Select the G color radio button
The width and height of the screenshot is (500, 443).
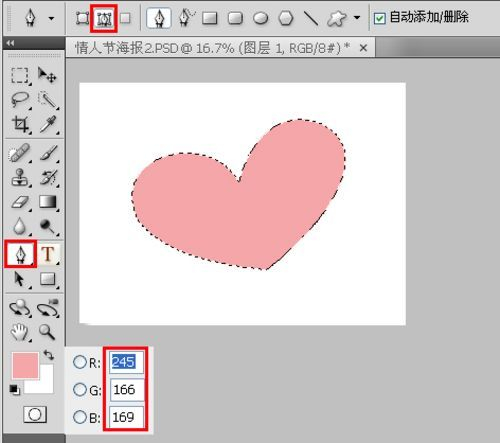80,389
